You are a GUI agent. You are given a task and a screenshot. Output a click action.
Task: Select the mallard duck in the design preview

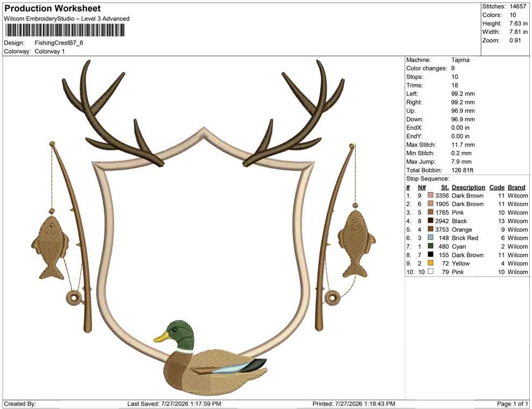[x=210, y=357]
